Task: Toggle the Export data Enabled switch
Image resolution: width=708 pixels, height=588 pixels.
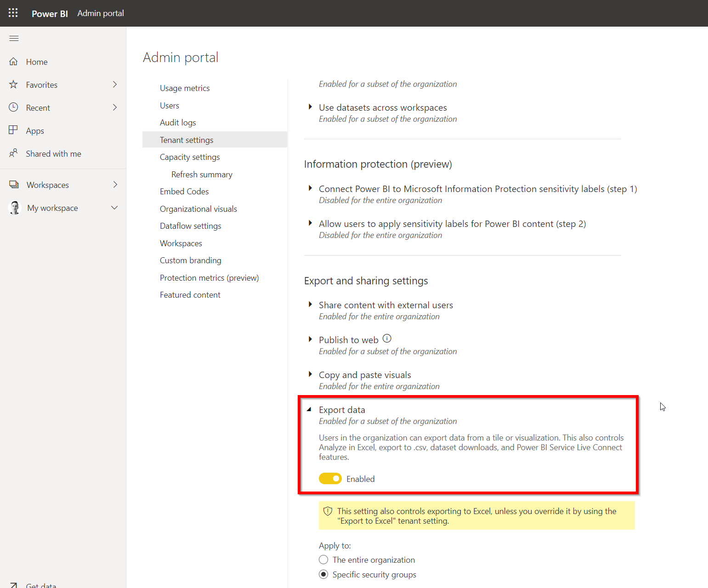Action: (330, 479)
